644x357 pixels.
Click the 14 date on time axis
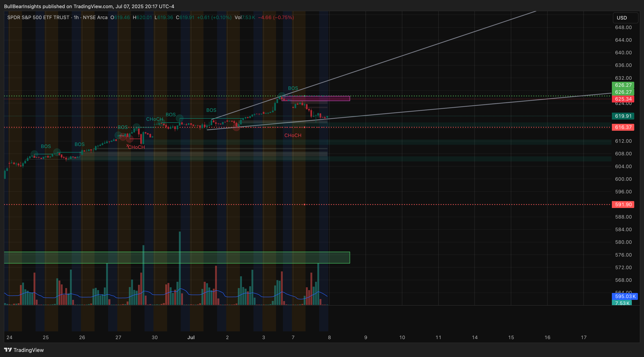coord(475,337)
